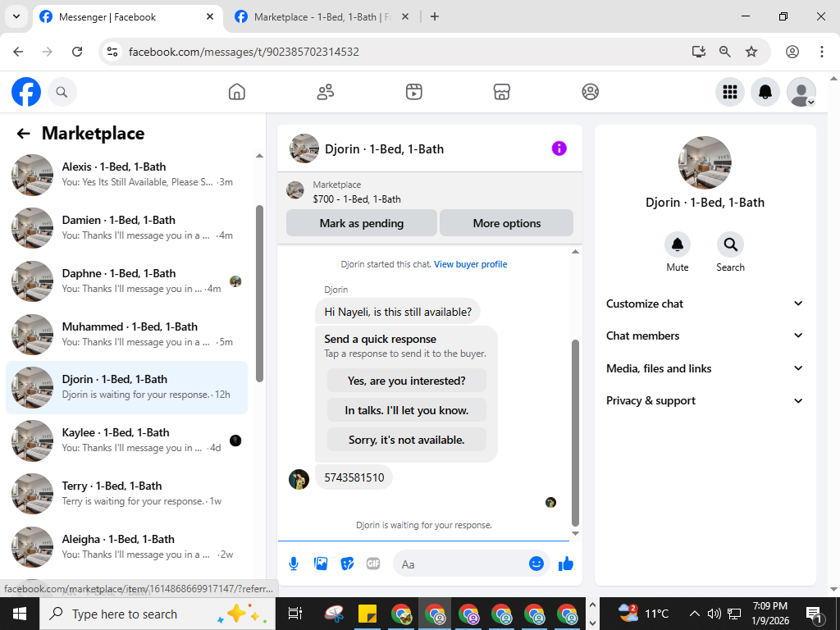Open the Muhammed · 1-Bed, 1-Bath conversation

127,335
